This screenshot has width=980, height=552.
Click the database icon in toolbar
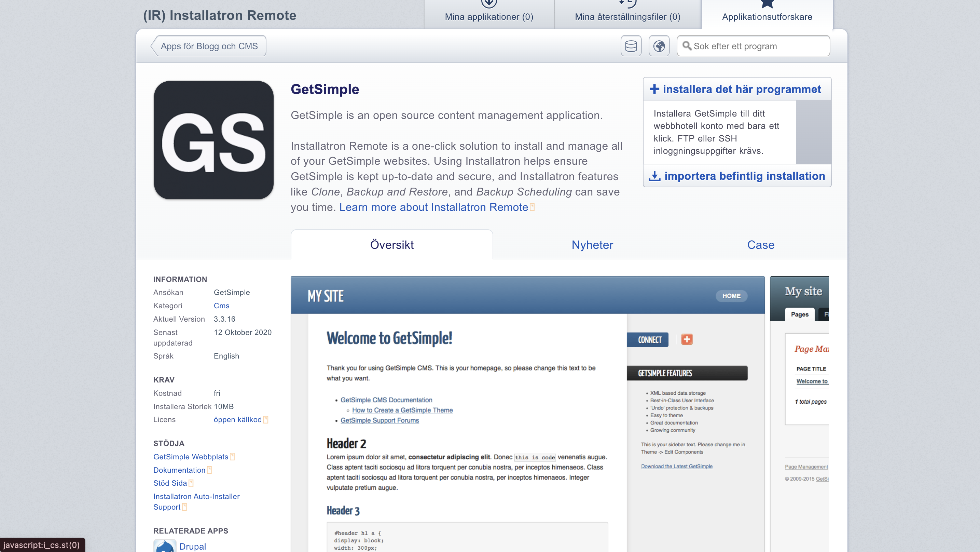point(631,46)
